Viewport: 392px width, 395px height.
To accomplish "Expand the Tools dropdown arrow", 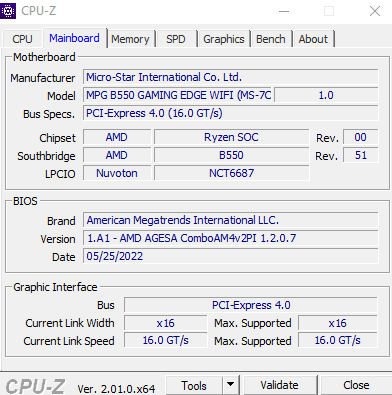I will pyautogui.click(x=231, y=385).
